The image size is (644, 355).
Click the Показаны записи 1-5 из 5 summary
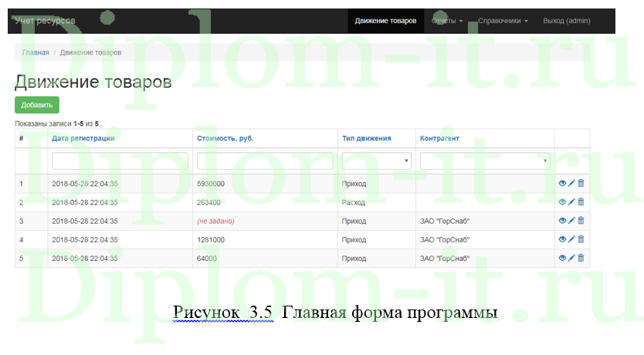point(57,123)
